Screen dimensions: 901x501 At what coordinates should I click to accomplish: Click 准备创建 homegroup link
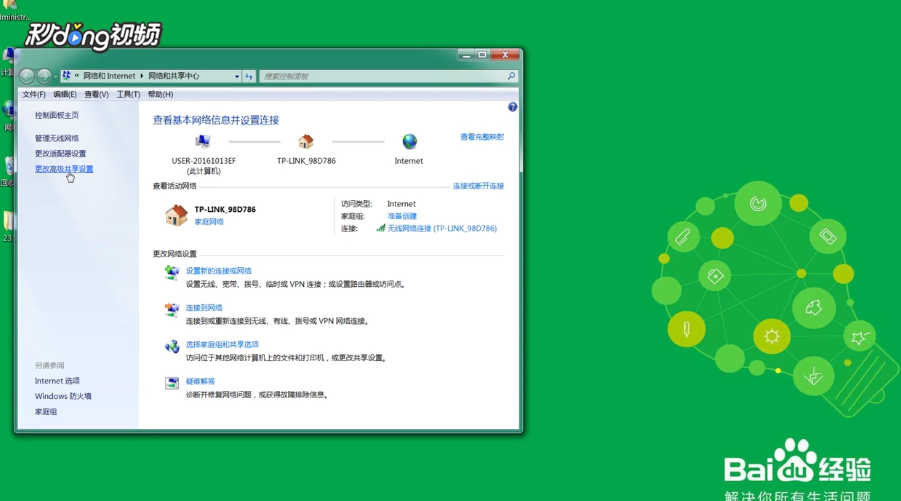click(x=402, y=216)
